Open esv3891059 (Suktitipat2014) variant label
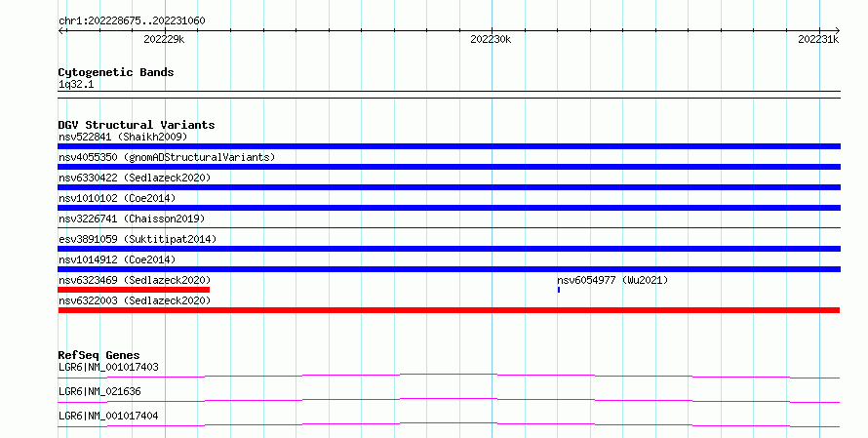Viewport: 868px width, 438px height. pos(138,239)
